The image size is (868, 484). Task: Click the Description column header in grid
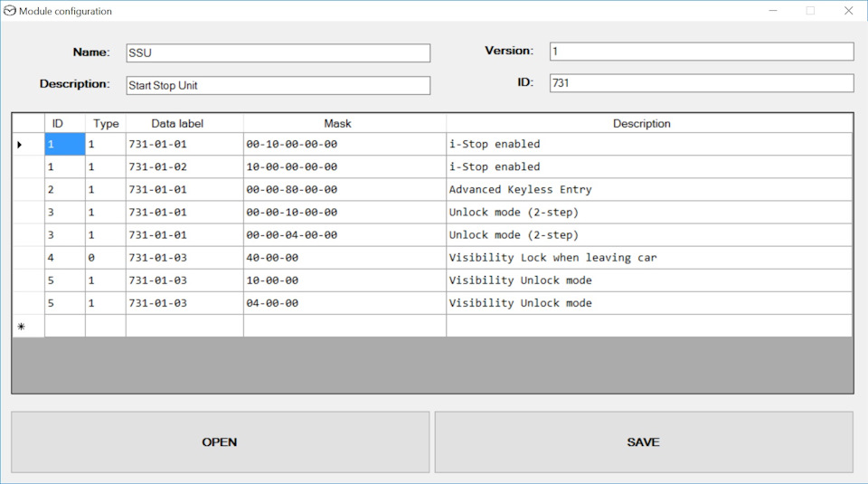pyautogui.click(x=649, y=124)
